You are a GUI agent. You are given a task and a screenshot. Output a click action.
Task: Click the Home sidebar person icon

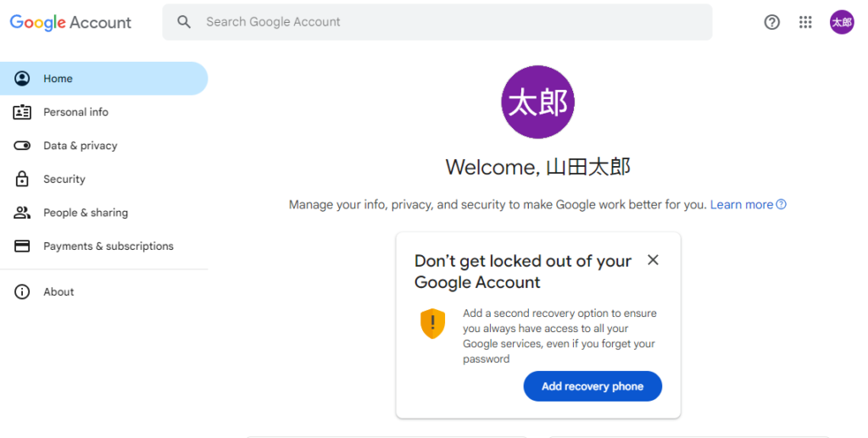[22, 79]
